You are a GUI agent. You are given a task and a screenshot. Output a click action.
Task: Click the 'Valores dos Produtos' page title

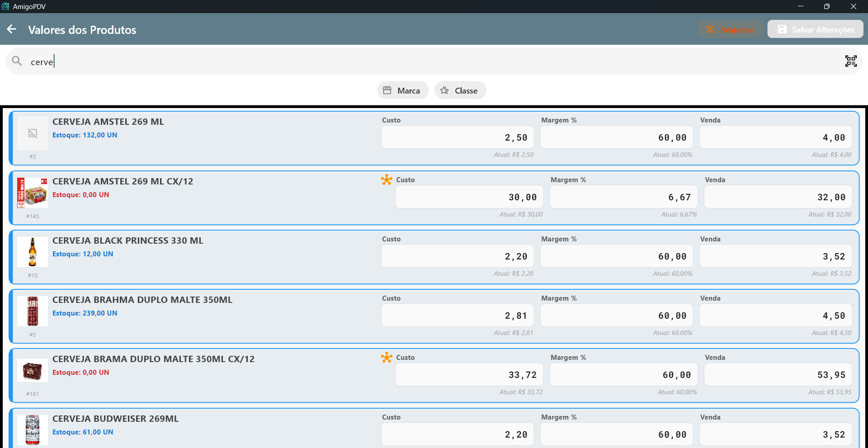(82, 30)
